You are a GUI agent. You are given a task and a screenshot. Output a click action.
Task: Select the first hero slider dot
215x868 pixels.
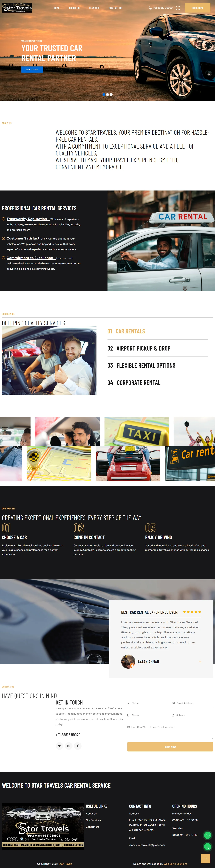(104, 94)
